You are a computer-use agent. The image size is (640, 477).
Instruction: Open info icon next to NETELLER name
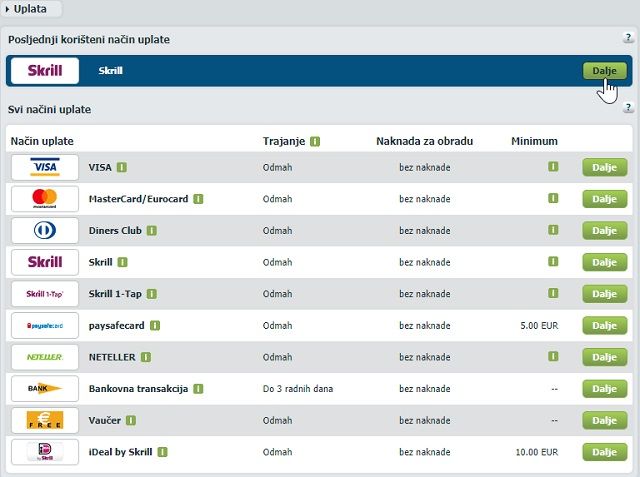click(146, 357)
